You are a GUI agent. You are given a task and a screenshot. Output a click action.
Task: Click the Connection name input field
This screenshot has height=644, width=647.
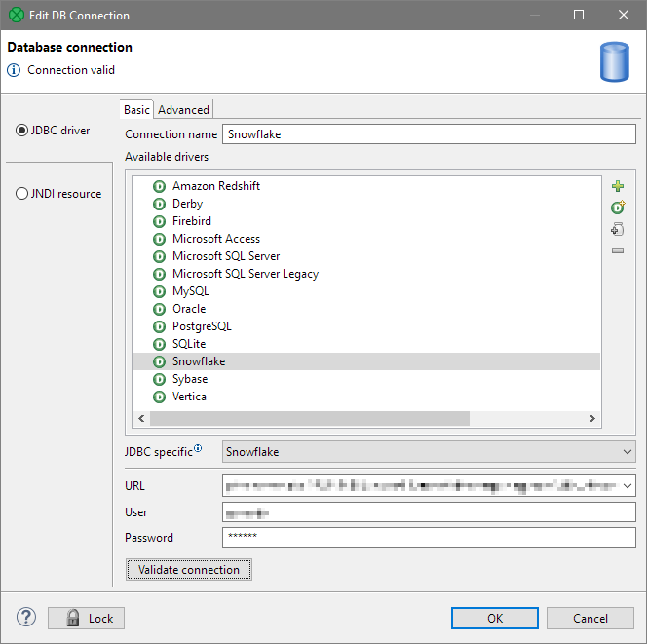pos(429,134)
